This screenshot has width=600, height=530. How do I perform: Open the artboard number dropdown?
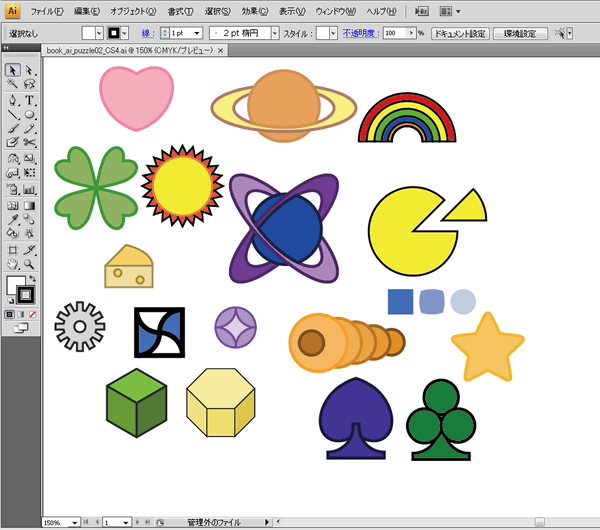click(126, 522)
